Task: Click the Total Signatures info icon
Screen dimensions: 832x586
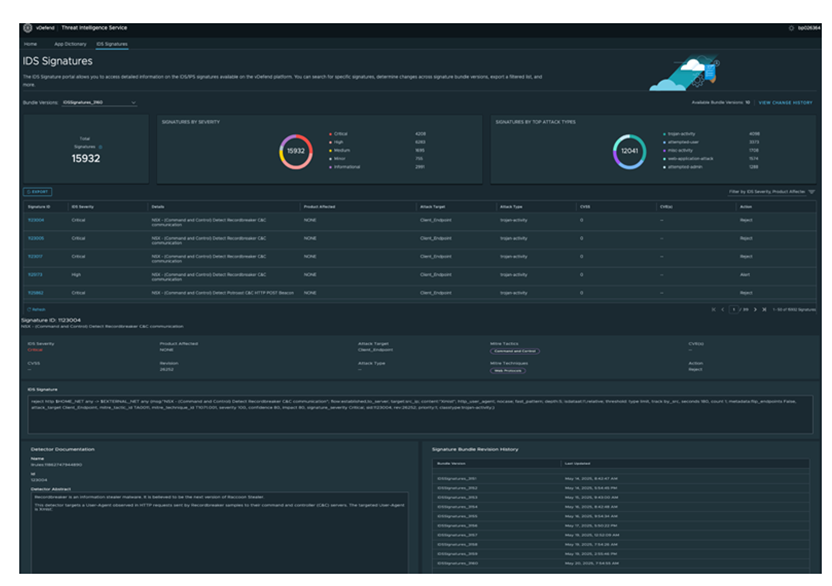Action: [100, 146]
